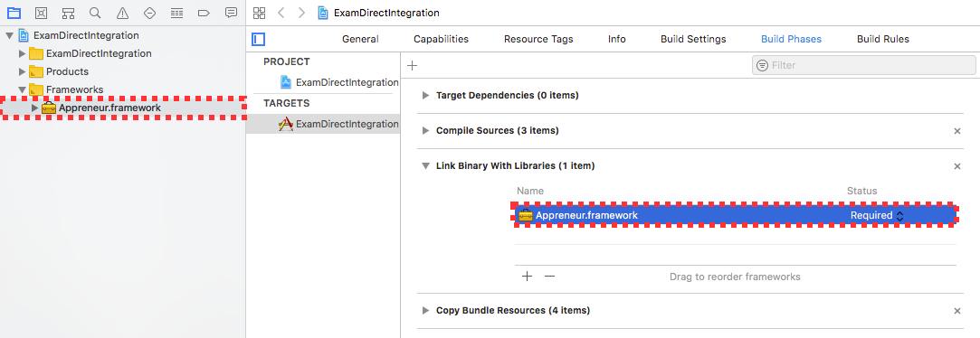Image resolution: width=980 pixels, height=338 pixels.
Task: Open the Breakpoint navigator icon
Action: [204, 13]
